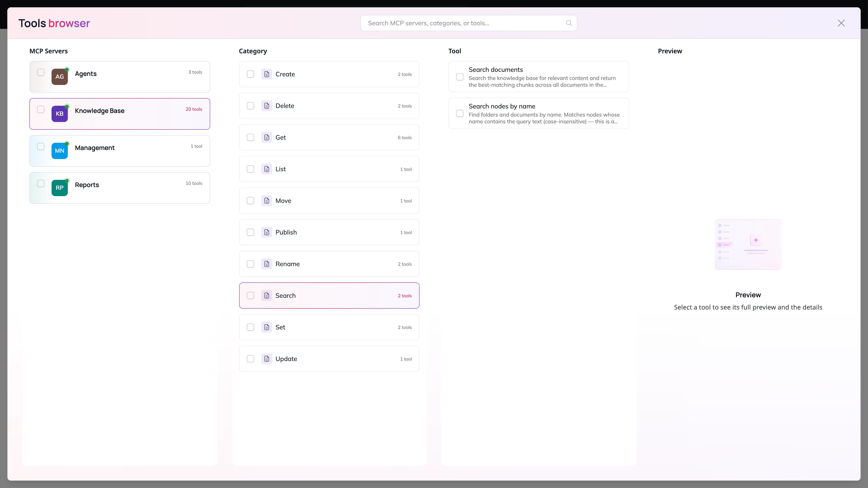Click the 6 tools count on Get
The width and height of the screenshot is (868, 488).
pos(405,137)
